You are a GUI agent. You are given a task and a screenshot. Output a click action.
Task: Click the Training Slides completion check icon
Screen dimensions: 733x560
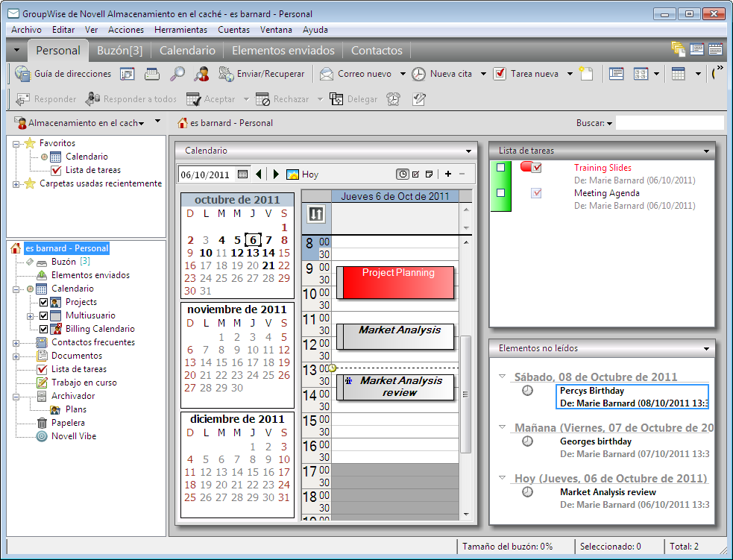(x=537, y=167)
